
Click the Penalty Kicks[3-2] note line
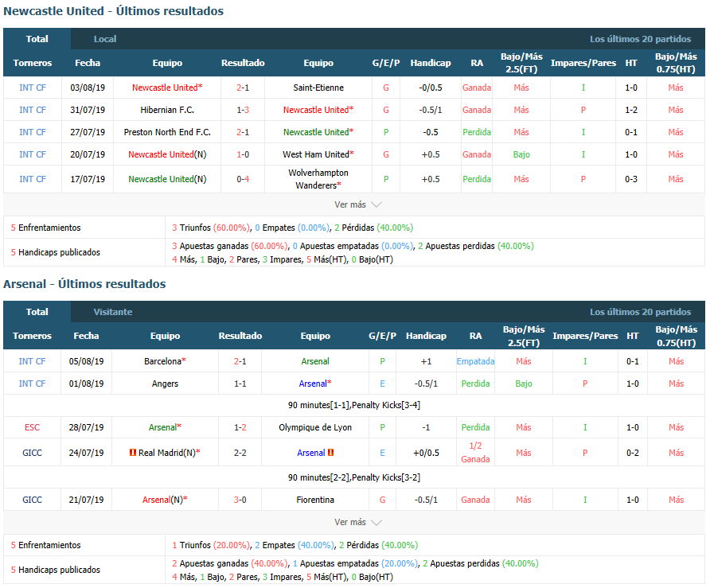coord(354,477)
